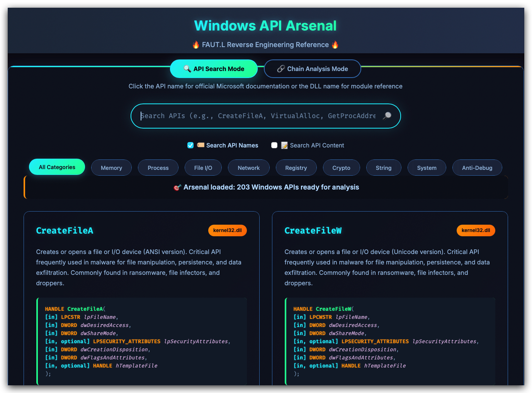Select the API Search Mode tab

[214, 69]
